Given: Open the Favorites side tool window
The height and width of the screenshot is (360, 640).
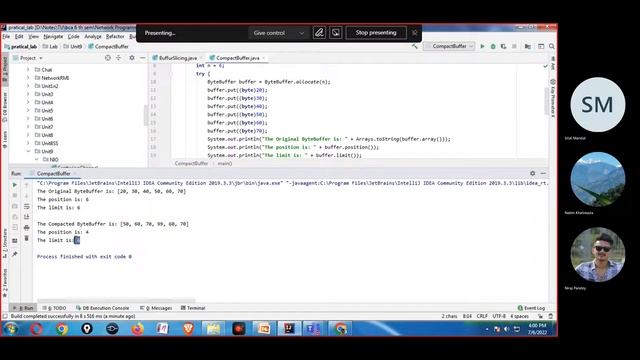Looking at the screenshot, I should click(x=4, y=283).
